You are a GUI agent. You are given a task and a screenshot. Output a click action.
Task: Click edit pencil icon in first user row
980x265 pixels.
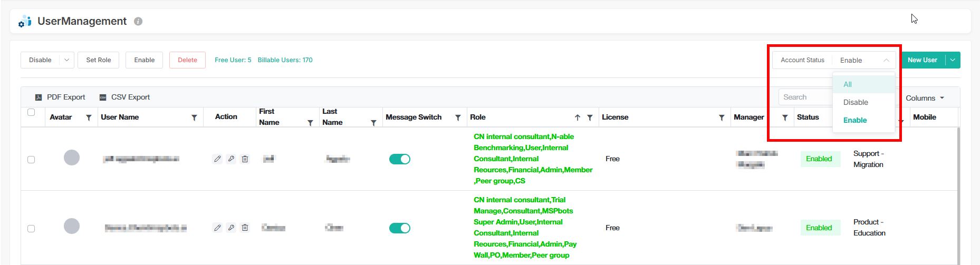point(217,159)
